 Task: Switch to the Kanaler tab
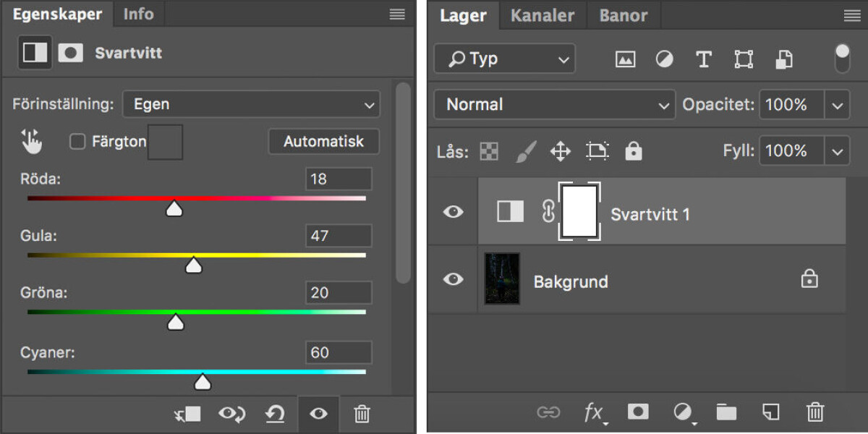click(542, 15)
